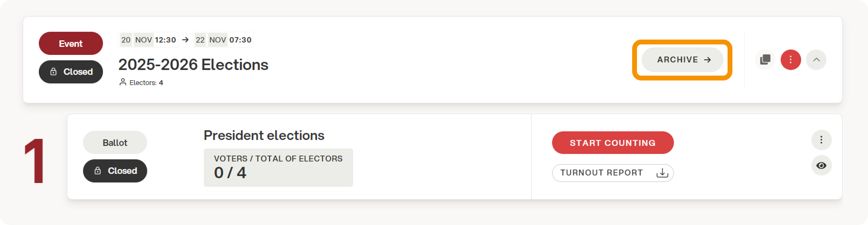Select the President elections ballot title
The image size is (868, 225).
pos(264,136)
